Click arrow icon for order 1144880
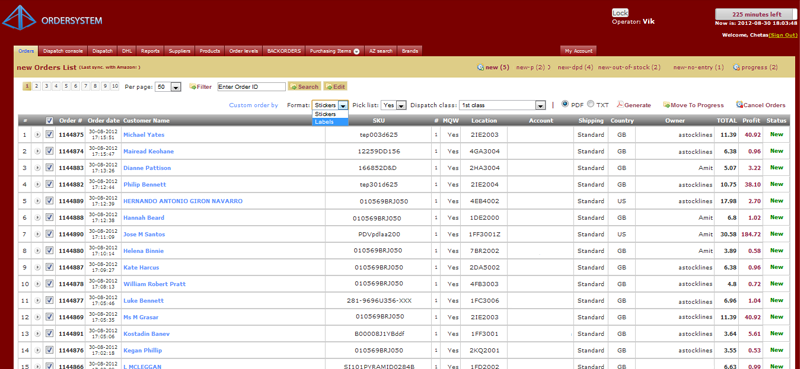 tap(37, 251)
